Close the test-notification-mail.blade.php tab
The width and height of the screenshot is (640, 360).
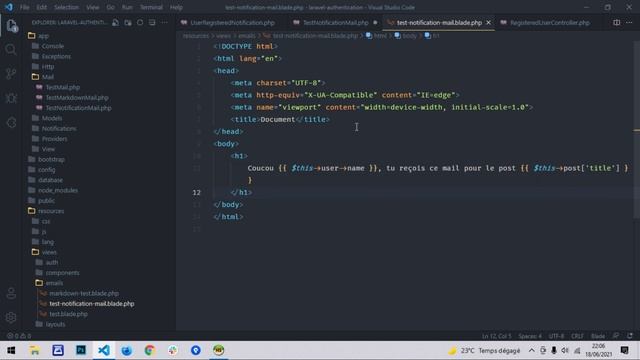point(489,23)
